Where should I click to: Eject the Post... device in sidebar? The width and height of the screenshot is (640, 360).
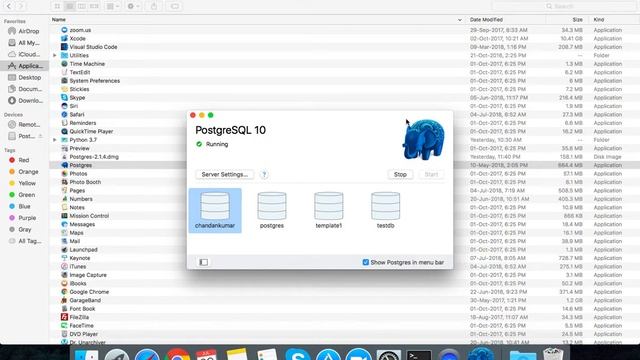pyautogui.click(x=40, y=136)
